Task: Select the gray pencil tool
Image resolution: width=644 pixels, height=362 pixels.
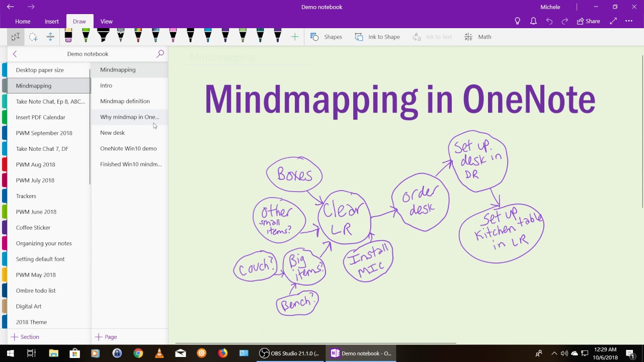Action: (x=121, y=36)
